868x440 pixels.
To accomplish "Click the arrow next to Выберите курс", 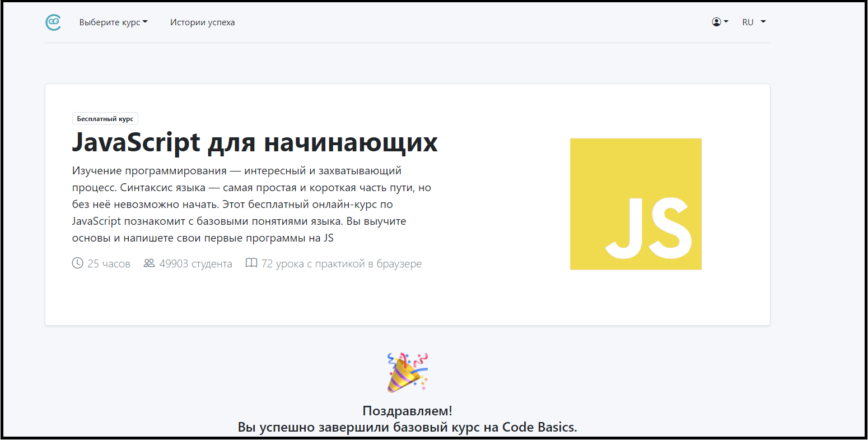I will click(145, 22).
